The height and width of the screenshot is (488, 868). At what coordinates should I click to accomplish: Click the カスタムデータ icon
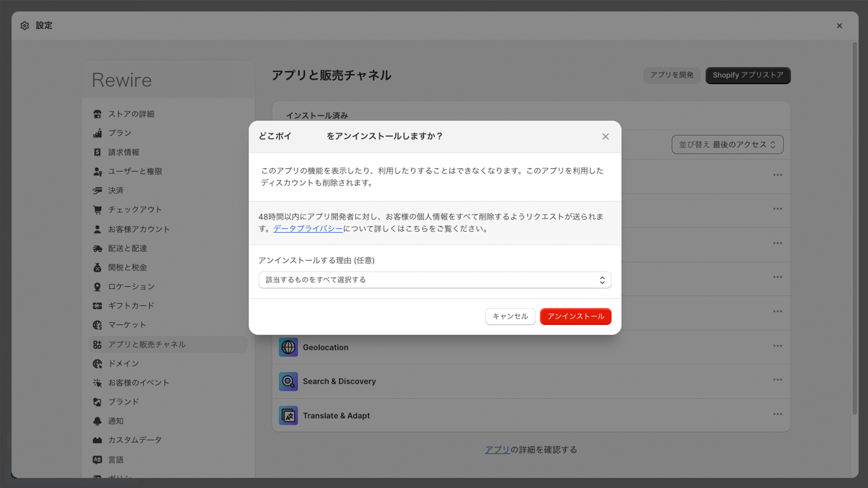point(97,440)
